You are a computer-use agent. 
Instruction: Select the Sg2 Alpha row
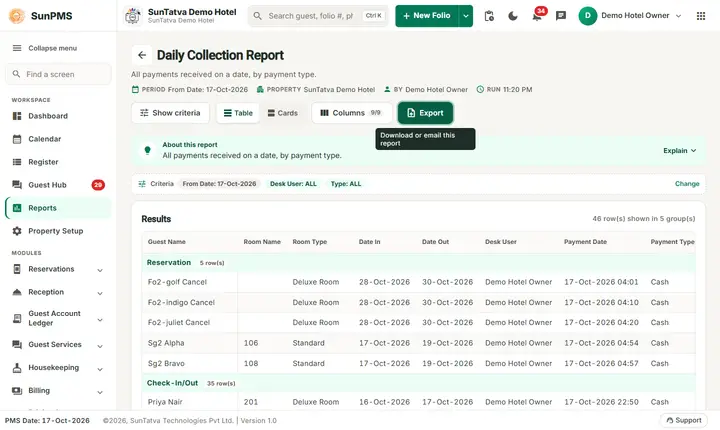pyautogui.click(x=419, y=343)
